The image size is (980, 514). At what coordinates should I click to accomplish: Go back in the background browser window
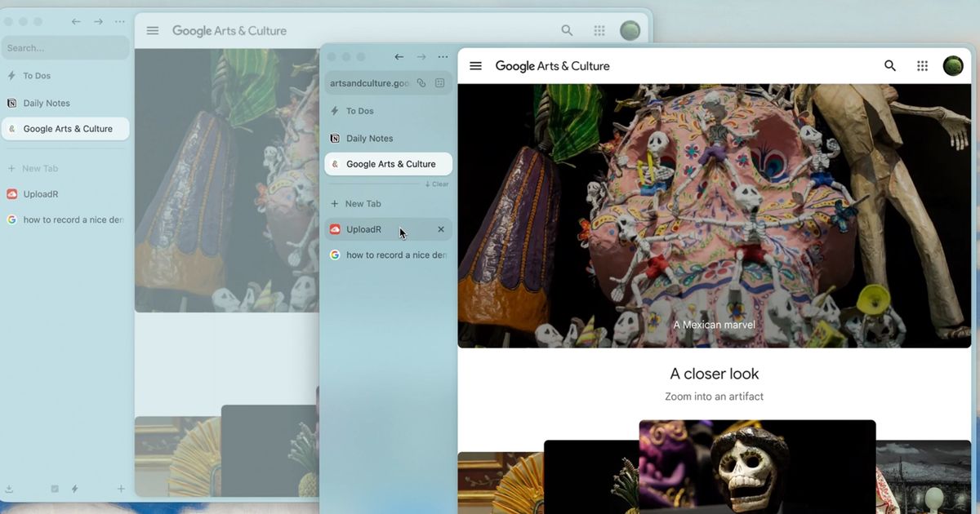click(x=76, y=22)
